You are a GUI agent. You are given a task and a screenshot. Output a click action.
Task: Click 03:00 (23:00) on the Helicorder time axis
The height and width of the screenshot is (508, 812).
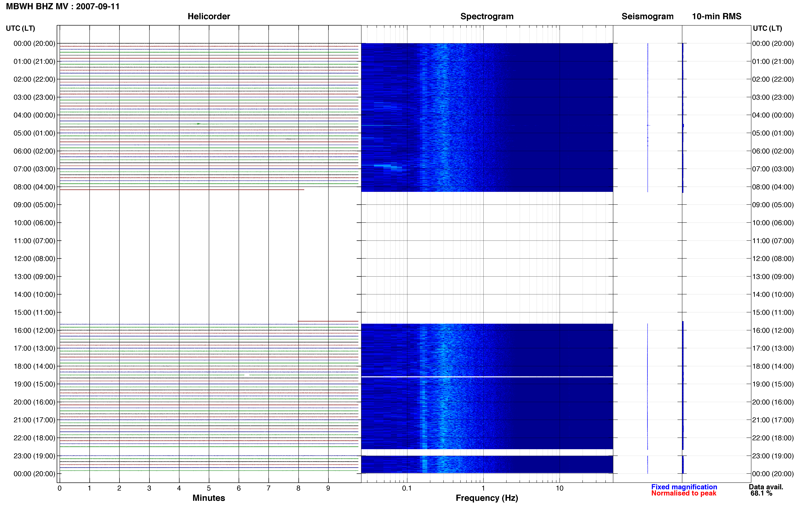click(x=34, y=97)
